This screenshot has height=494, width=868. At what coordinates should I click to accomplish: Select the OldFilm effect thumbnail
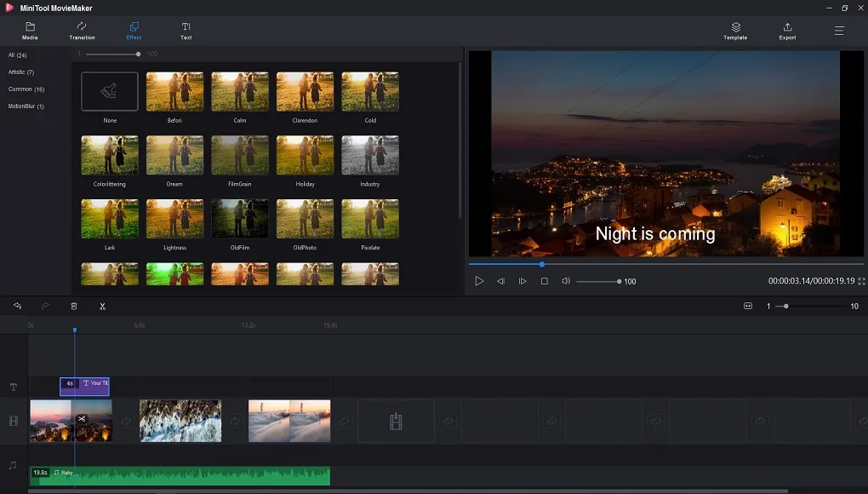(x=240, y=219)
